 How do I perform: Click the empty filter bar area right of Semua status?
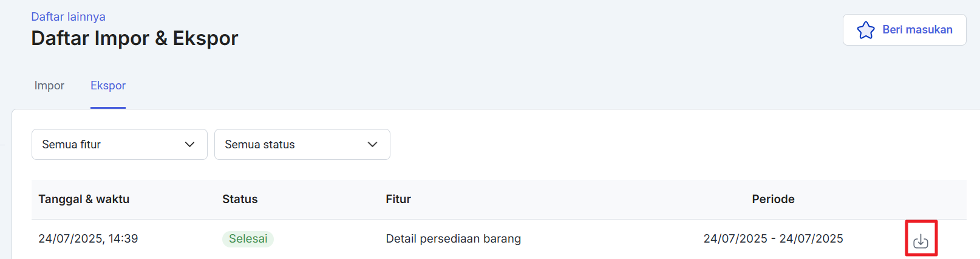tap(668, 145)
